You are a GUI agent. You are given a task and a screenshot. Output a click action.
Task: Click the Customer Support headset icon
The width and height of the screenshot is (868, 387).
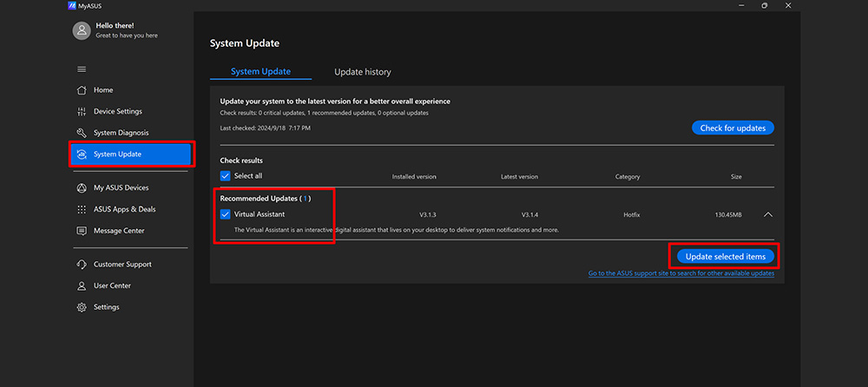click(x=82, y=265)
